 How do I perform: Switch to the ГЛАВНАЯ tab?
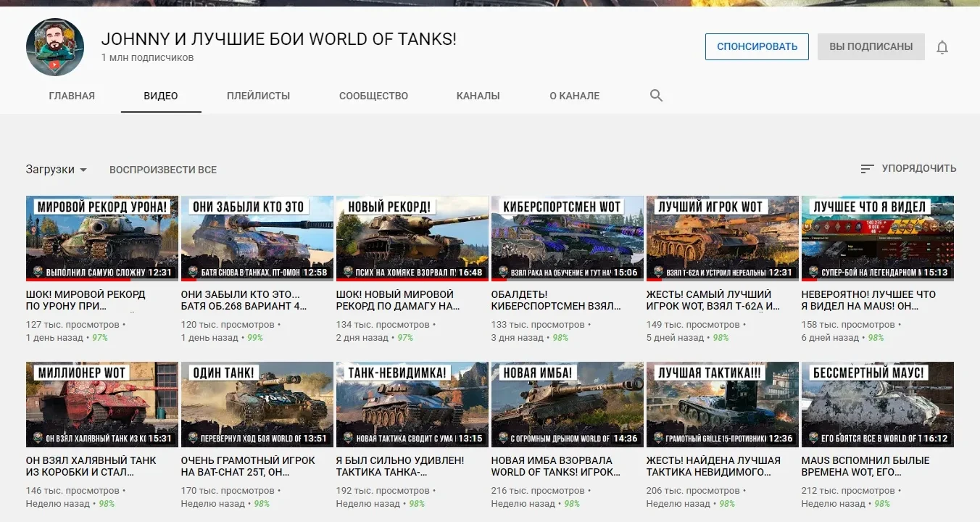pos(72,96)
